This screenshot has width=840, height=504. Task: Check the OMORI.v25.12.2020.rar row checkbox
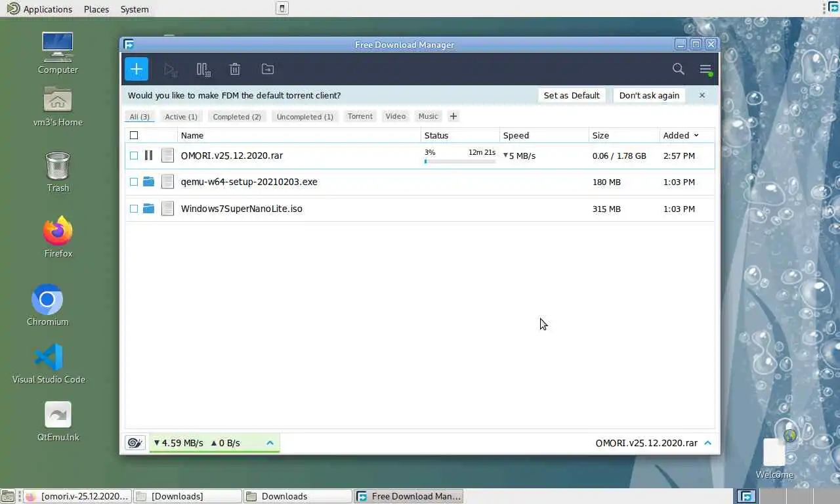pos(134,156)
